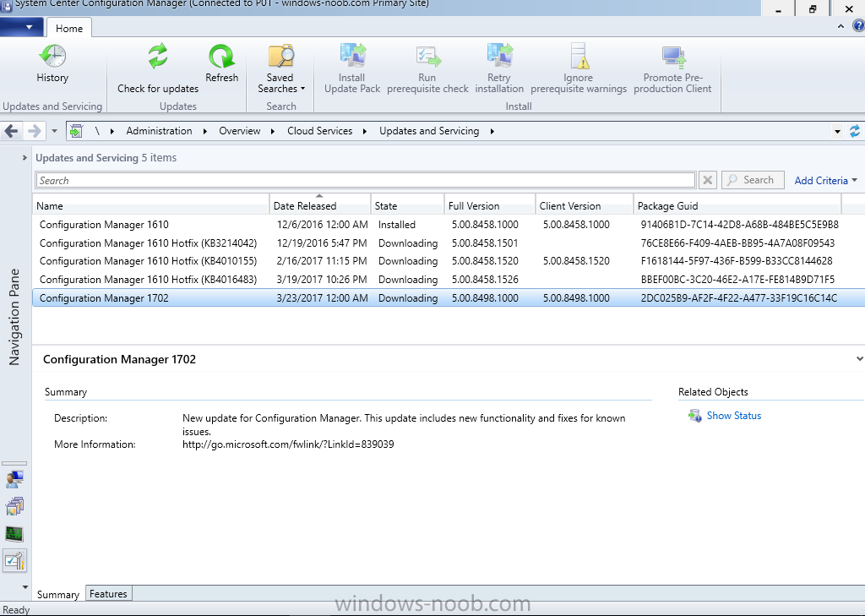Viewport: 865px width, 616px height.
Task: Click the More Information fwlink URL
Action: 288,444
